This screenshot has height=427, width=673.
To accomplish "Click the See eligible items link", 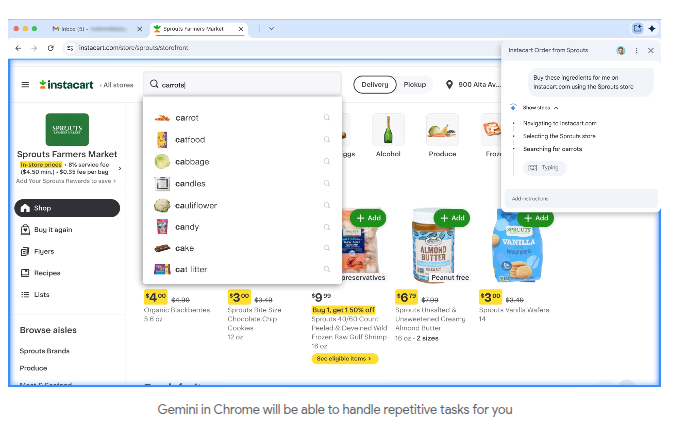I will [x=343, y=358].
